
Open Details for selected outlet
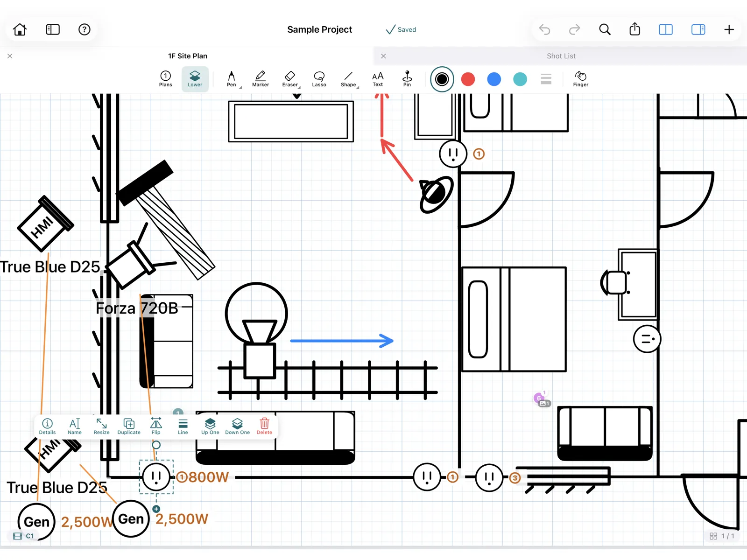pos(47,427)
